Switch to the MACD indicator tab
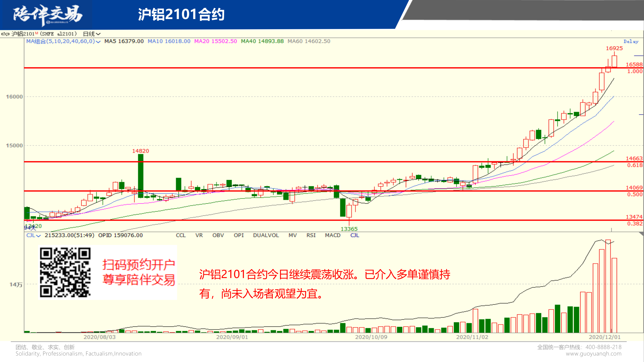Screen dimensions: 644x362 (332, 235)
